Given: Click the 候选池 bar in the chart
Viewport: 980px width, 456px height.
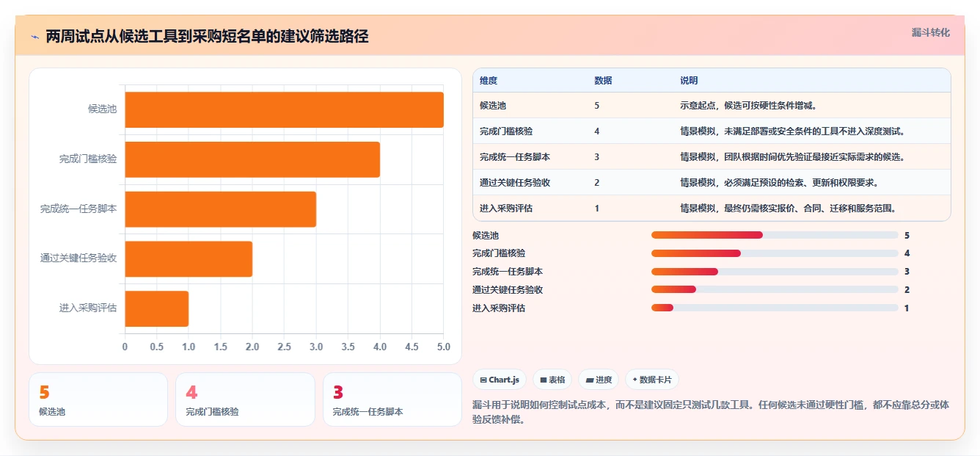Looking at the screenshot, I should (284, 109).
